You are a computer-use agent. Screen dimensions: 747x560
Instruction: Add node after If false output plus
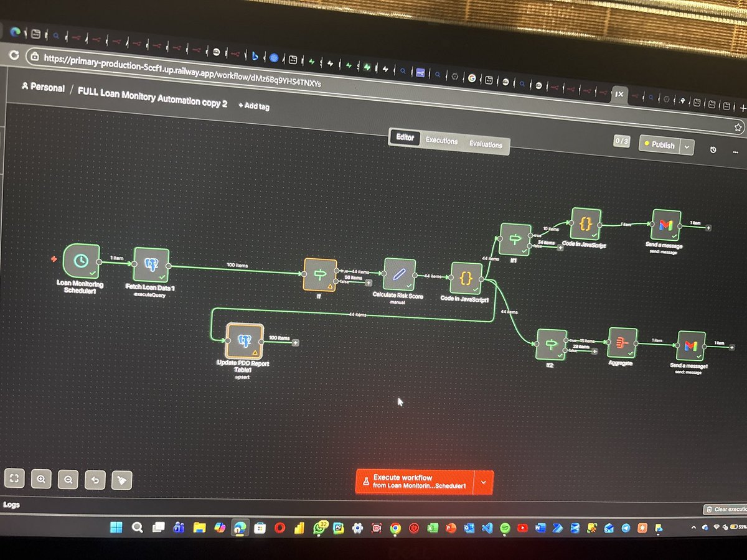(369, 282)
